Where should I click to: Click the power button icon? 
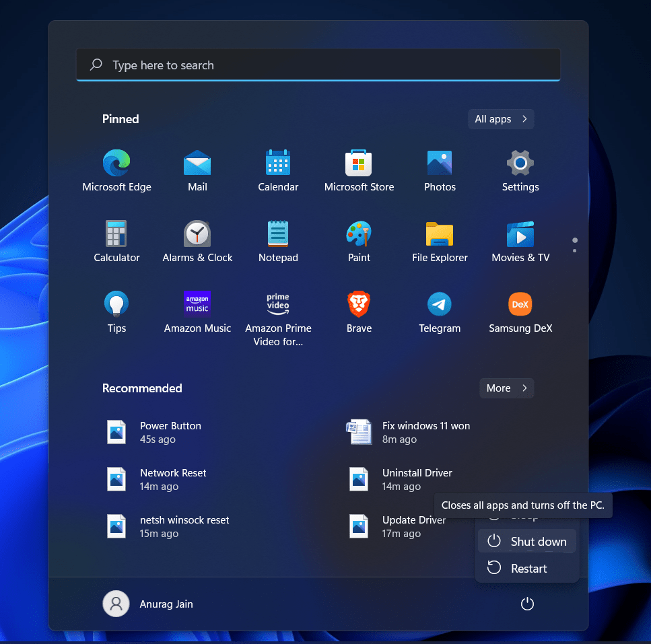click(527, 604)
